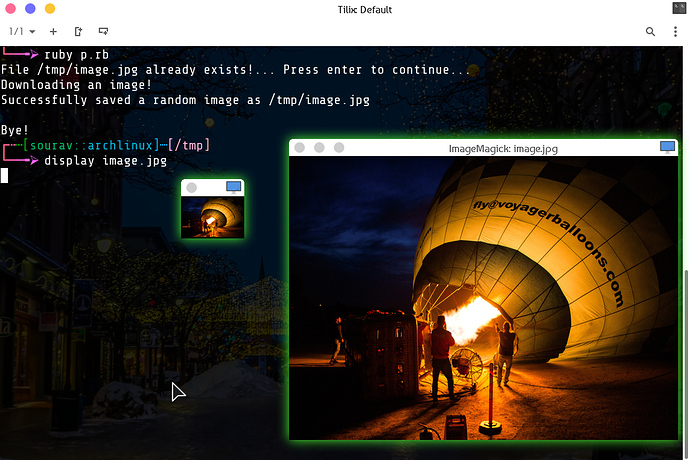Click the small balloon thumbnail preview
This screenshot has width=690, height=460.
[x=213, y=216]
